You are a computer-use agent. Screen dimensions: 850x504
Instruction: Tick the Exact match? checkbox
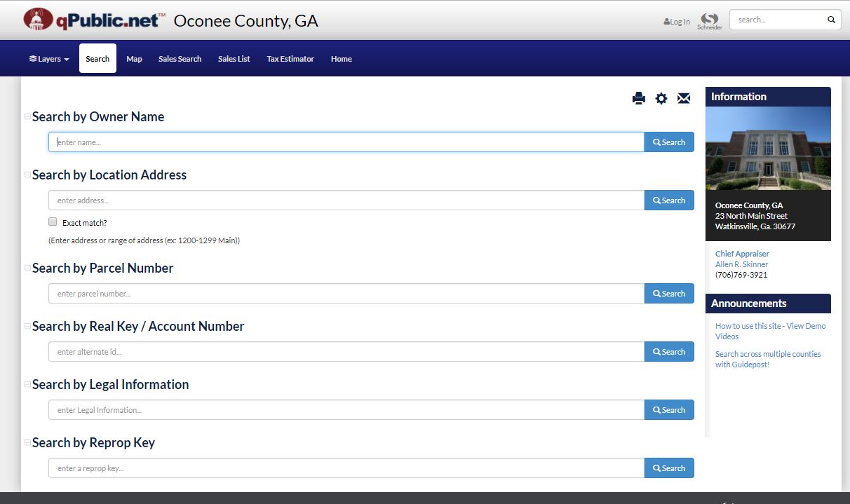(x=53, y=222)
